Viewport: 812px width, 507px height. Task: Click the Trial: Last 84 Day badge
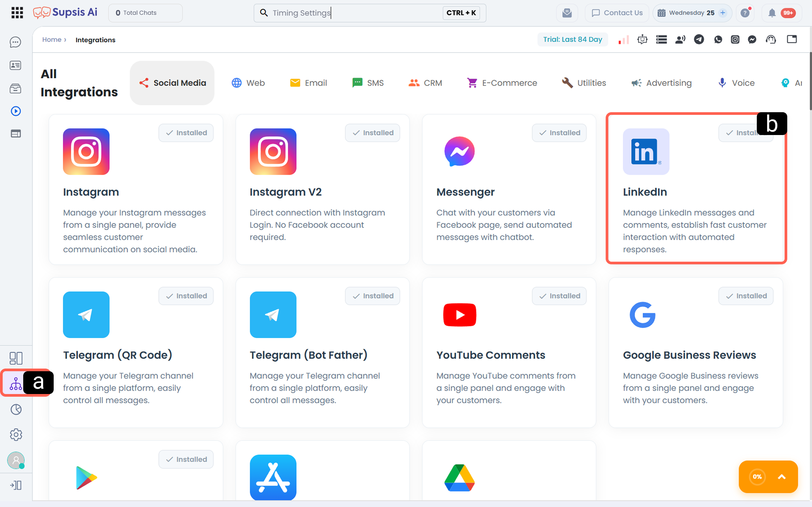coord(573,40)
